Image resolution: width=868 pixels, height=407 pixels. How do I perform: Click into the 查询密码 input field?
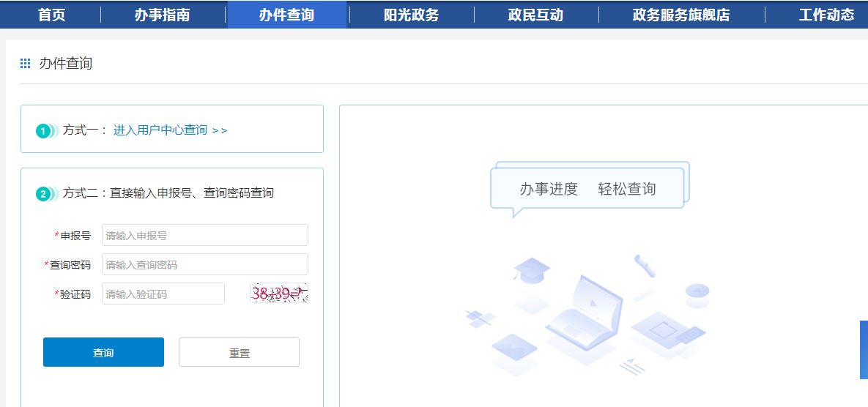coord(204,264)
